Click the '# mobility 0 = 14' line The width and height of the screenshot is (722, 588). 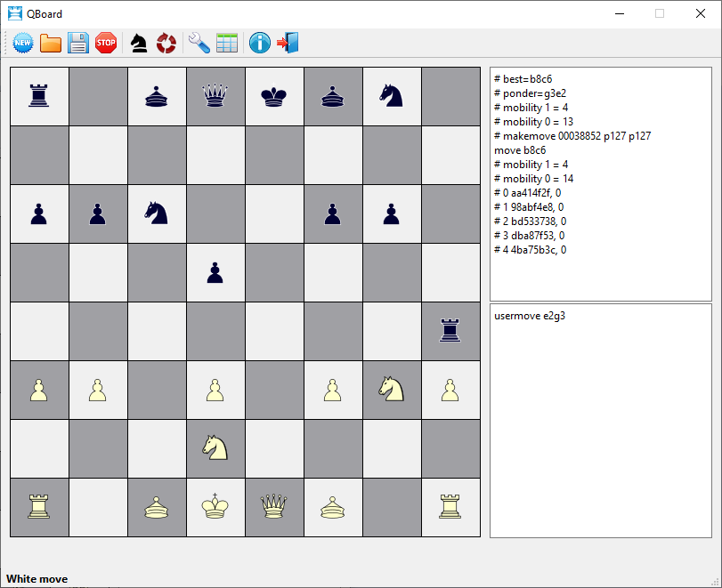(533, 179)
